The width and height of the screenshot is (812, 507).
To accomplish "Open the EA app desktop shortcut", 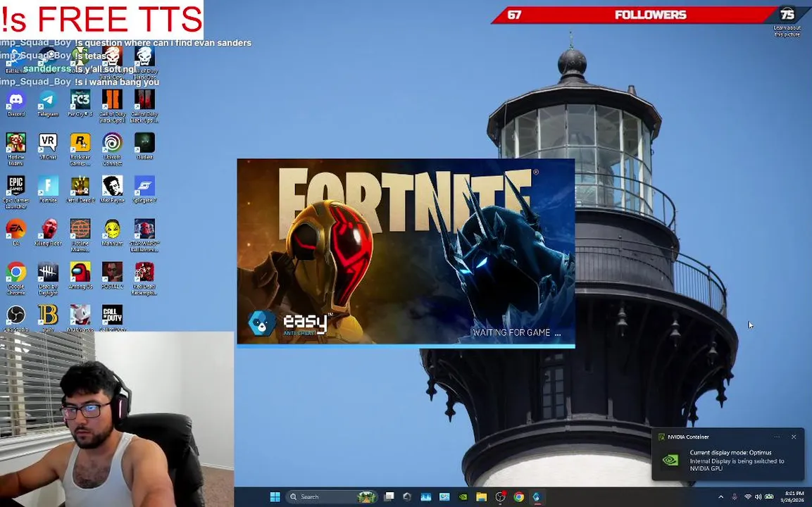I will (x=16, y=232).
